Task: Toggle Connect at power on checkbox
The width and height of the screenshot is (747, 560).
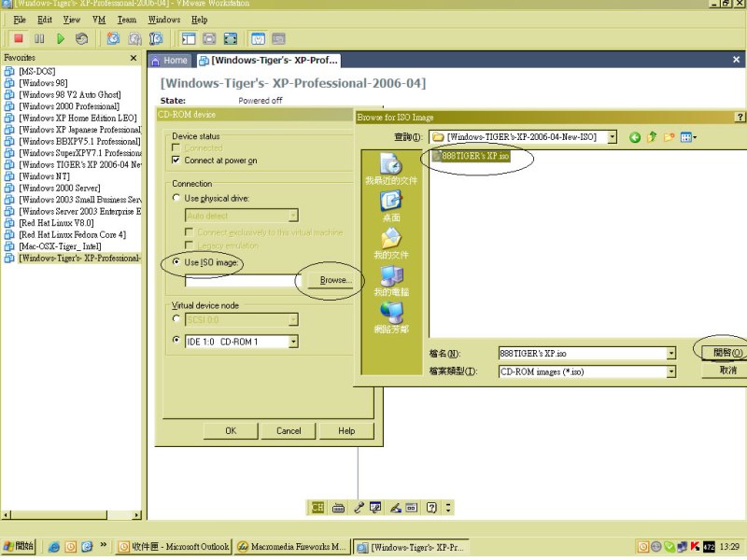Action: pyautogui.click(x=176, y=161)
